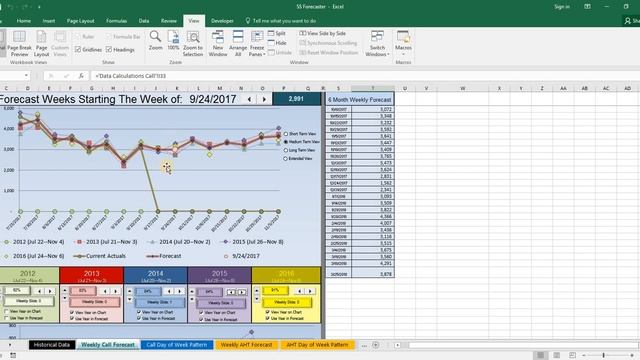
Task: Open the Zoom dialog magnifier
Action: pyautogui.click(x=155, y=40)
